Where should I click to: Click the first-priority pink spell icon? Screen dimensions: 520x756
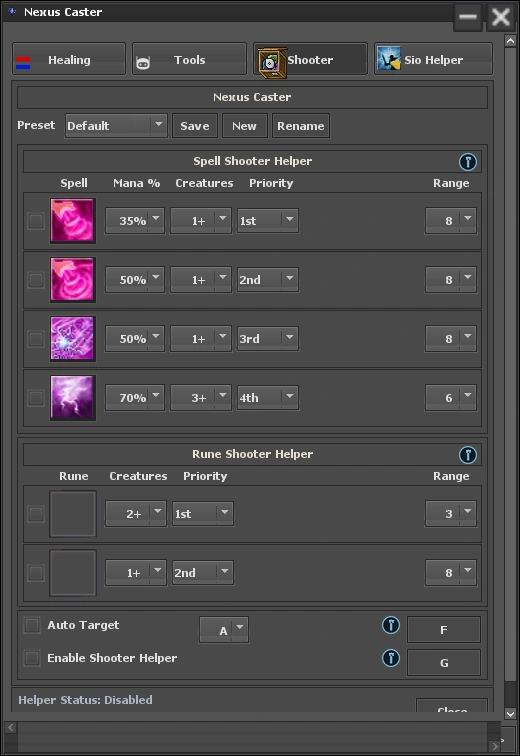pyautogui.click(x=73, y=221)
